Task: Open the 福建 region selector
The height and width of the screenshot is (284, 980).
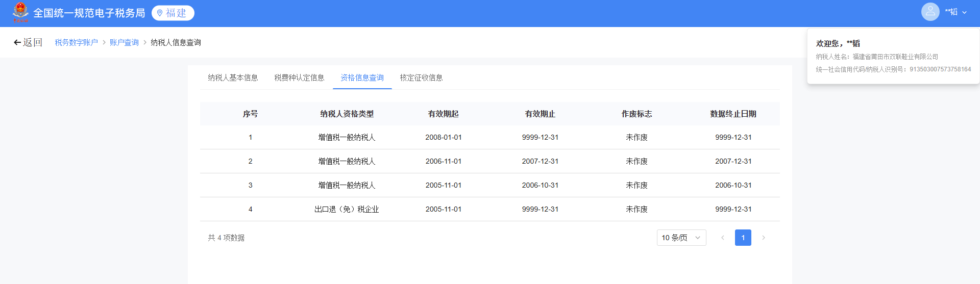Action: click(173, 13)
